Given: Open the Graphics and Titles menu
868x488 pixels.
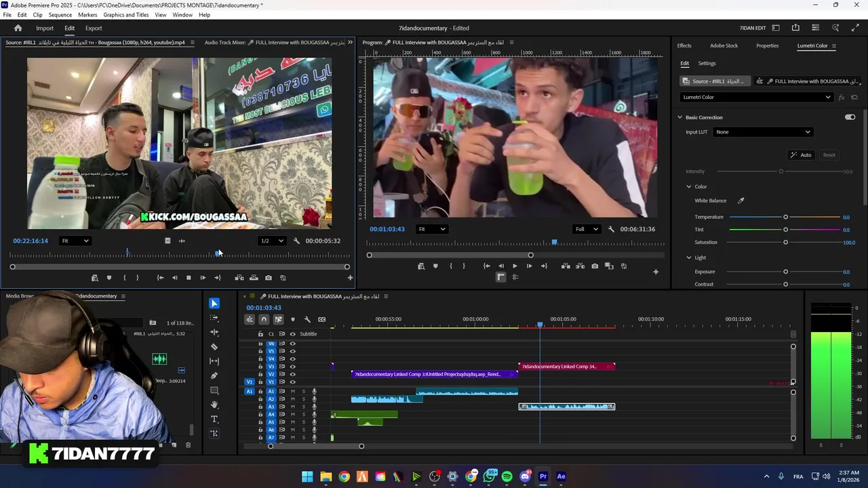Looking at the screenshot, I should coord(126,15).
